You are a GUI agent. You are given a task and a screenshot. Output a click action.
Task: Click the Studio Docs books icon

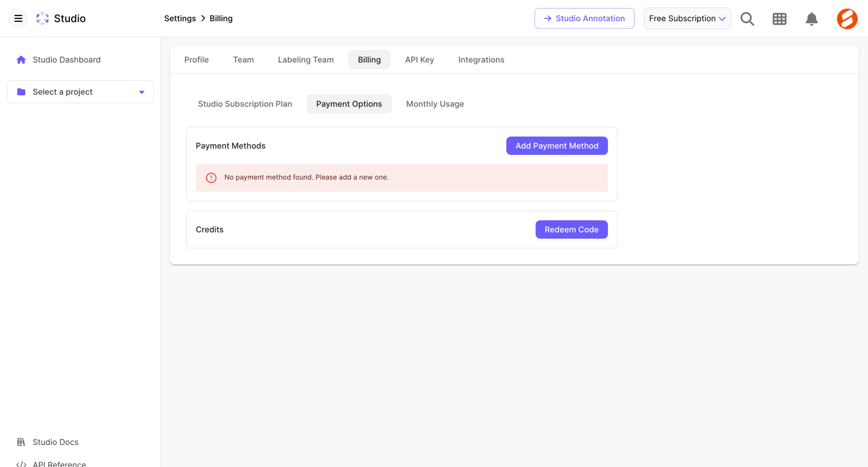pos(21,442)
